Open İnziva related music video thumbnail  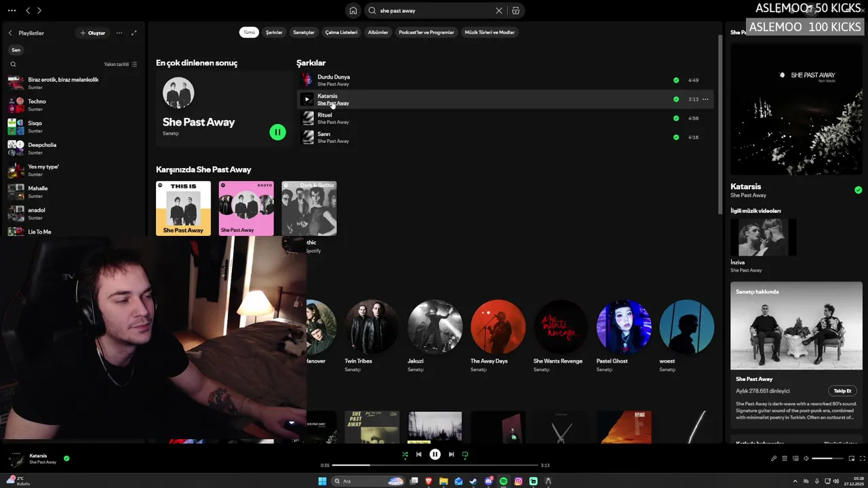[x=763, y=237]
